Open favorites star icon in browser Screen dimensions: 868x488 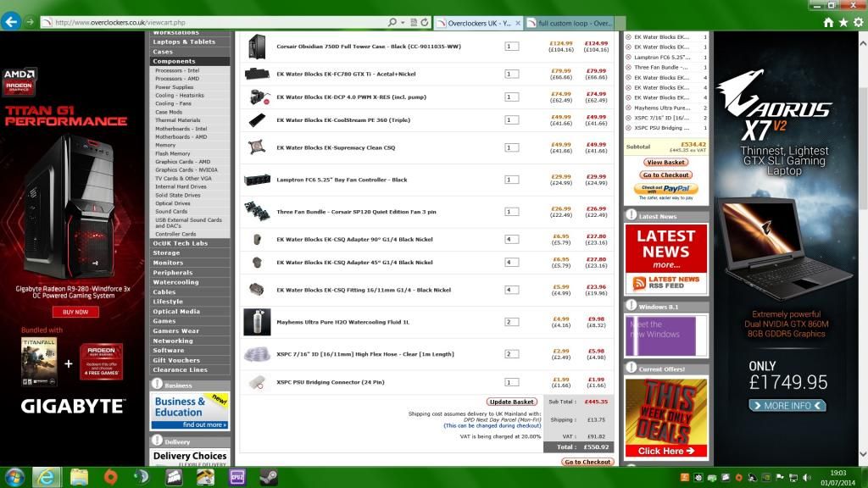(843, 22)
